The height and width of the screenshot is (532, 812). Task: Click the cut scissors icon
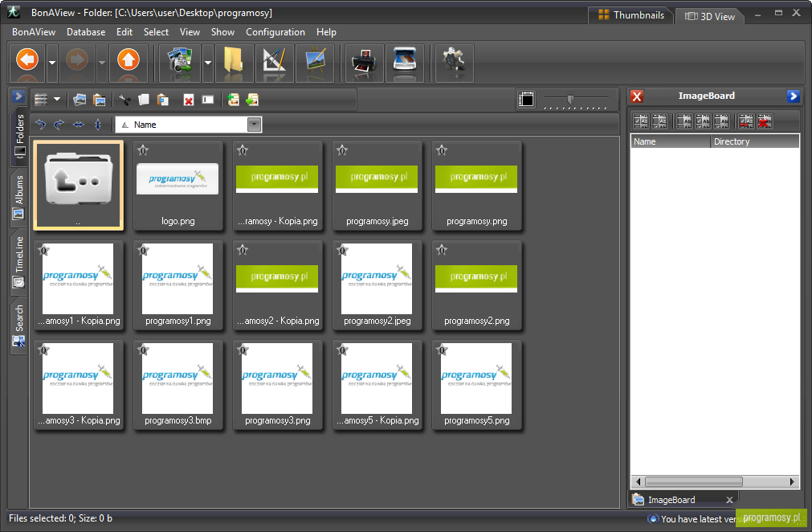point(124,100)
